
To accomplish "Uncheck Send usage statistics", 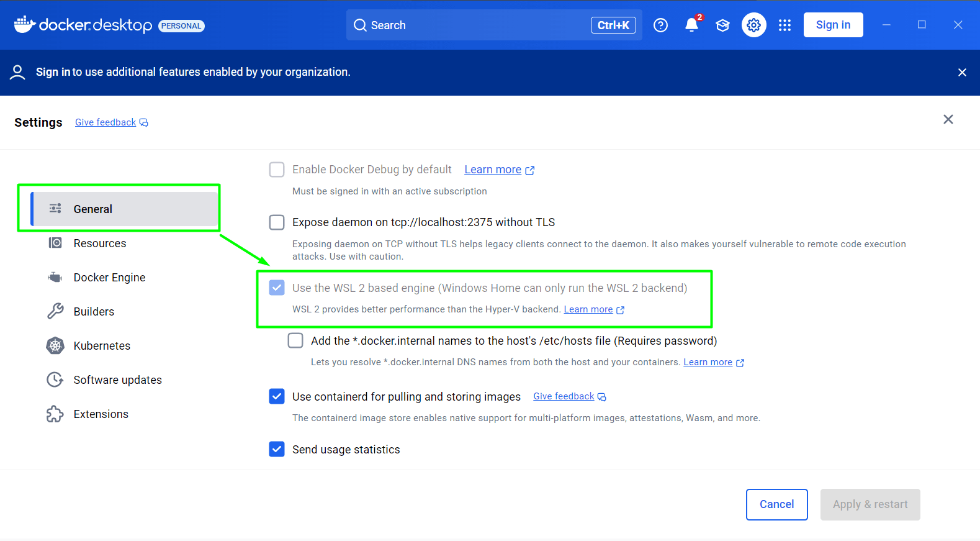I will (277, 449).
